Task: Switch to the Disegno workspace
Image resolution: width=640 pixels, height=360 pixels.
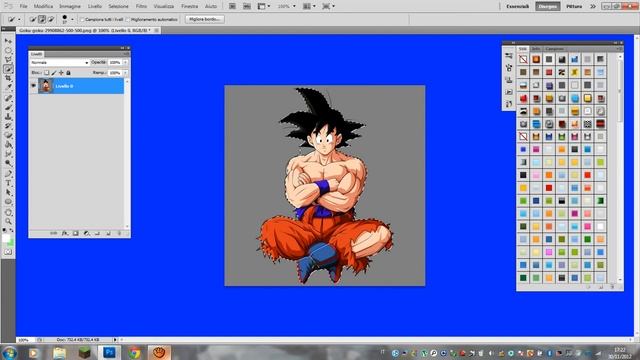Action: click(x=548, y=6)
